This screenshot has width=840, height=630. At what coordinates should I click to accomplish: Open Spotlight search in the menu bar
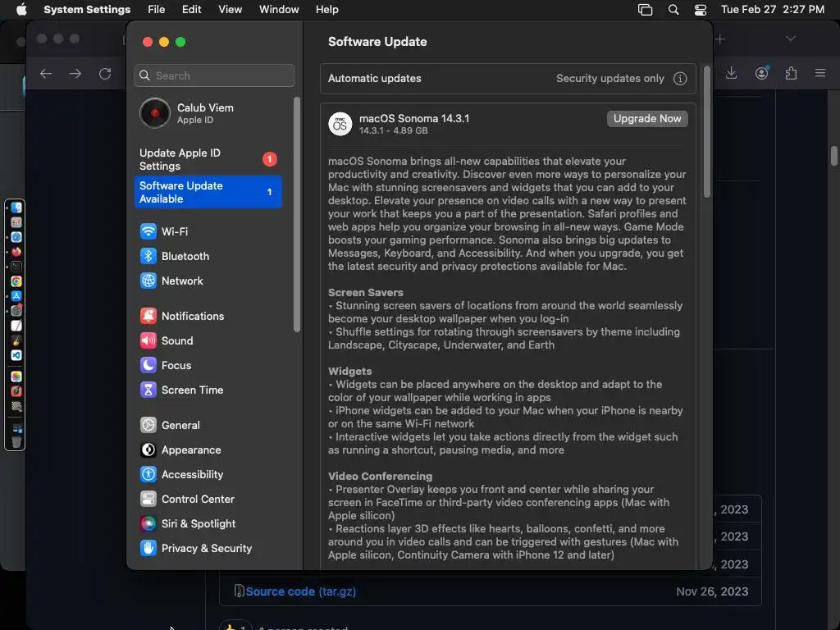coord(673,10)
